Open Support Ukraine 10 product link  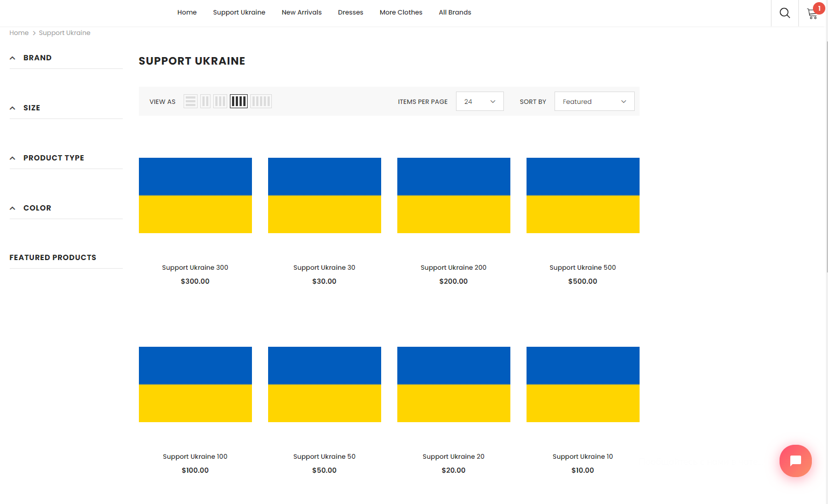(x=583, y=457)
